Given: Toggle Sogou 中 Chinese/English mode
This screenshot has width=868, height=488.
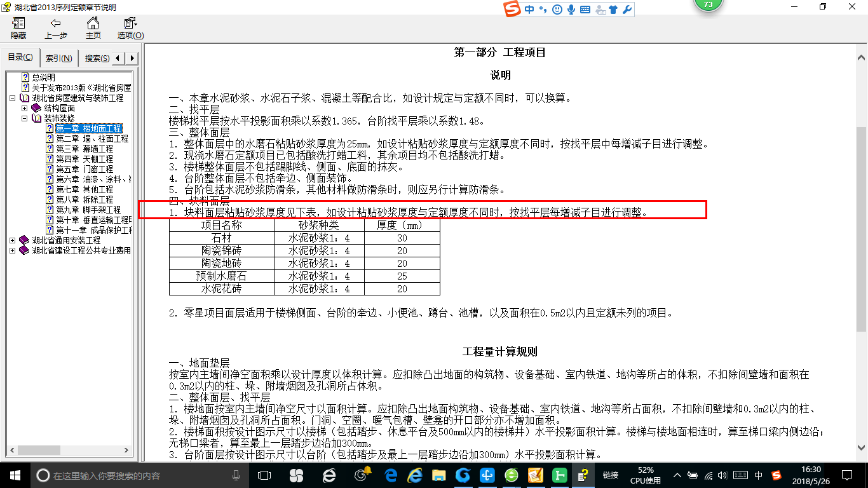Looking at the screenshot, I should (x=529, y=10).
